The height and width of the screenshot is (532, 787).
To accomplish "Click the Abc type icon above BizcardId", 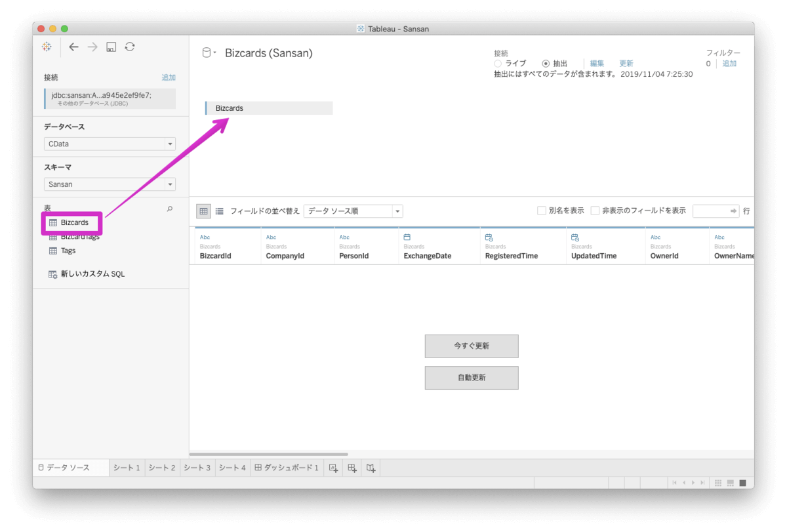I will (205, 237).
